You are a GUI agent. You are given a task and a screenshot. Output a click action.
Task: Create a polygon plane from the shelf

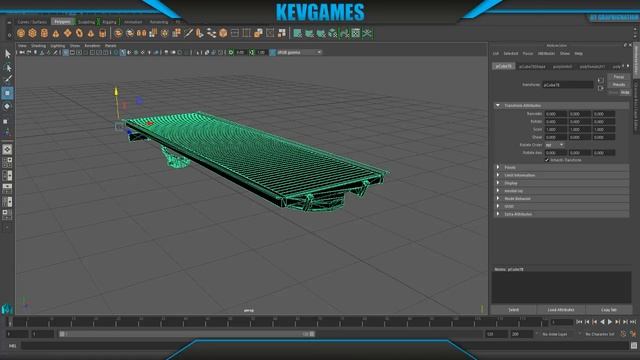tap(67, 33)
